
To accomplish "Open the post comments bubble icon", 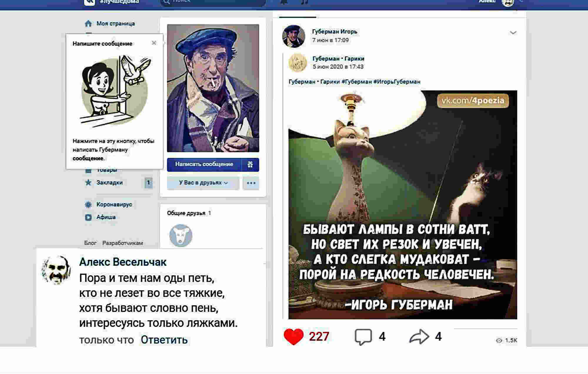I will [x=363, y=337].
